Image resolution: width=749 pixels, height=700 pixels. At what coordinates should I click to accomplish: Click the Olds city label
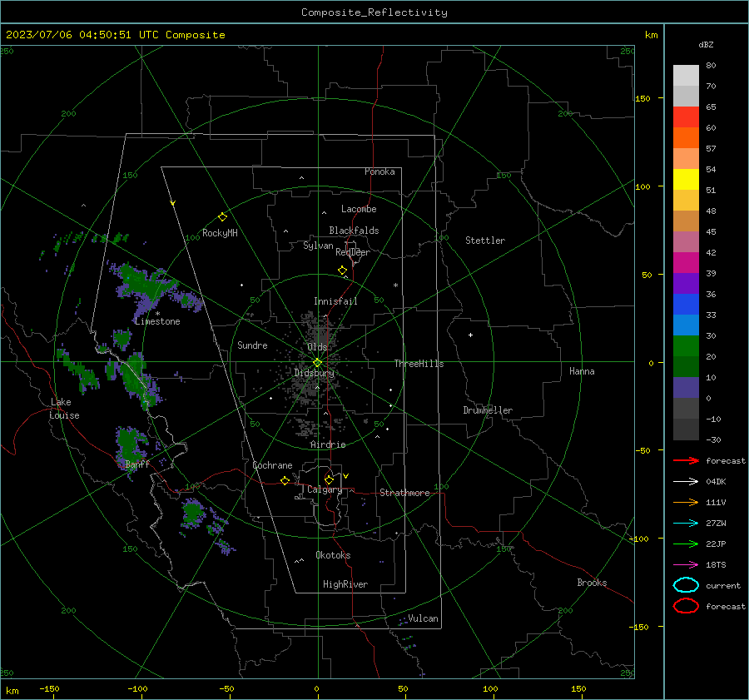(317, 347)
